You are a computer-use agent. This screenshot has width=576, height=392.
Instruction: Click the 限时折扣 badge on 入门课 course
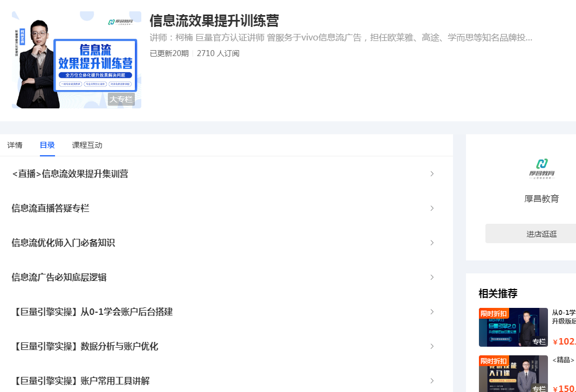[493, 361]
